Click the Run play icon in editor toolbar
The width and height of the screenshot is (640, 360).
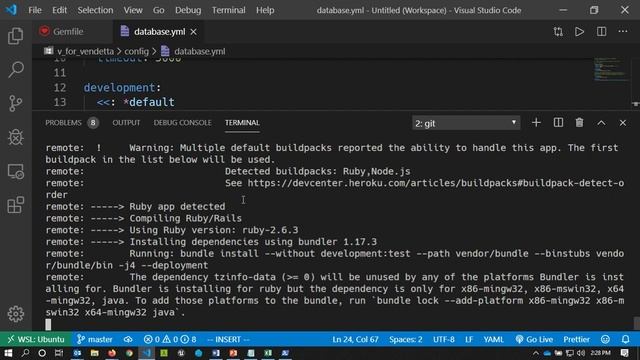579,32
